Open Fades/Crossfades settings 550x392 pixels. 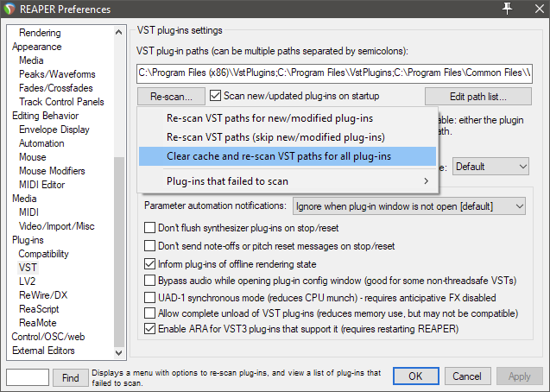tap(56, 88)
